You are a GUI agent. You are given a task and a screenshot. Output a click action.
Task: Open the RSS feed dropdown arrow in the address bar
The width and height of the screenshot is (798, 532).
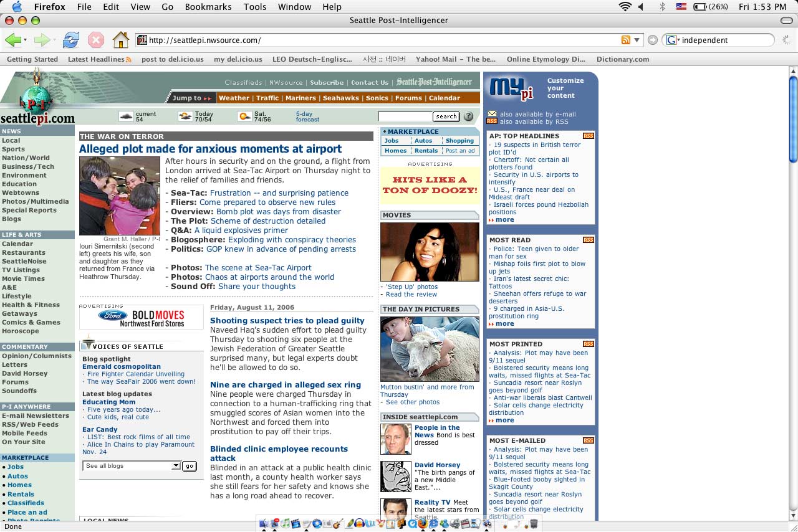tap(637, 39)
